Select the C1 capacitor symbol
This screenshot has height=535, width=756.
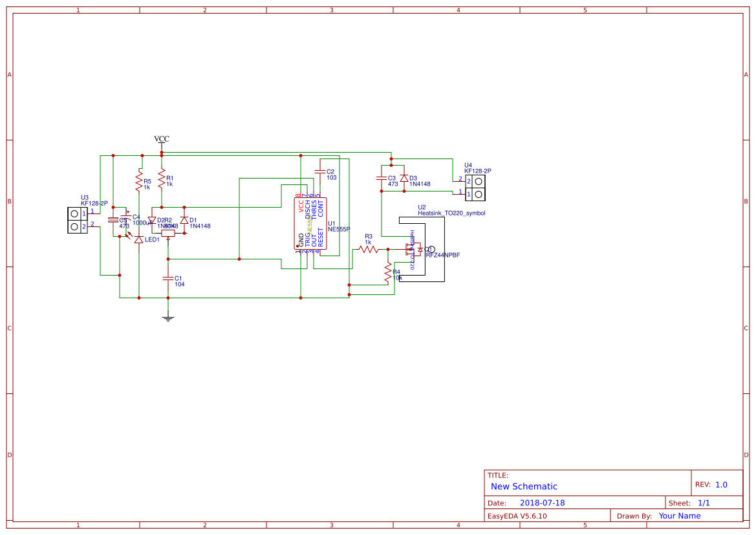[x=167, y=278]
